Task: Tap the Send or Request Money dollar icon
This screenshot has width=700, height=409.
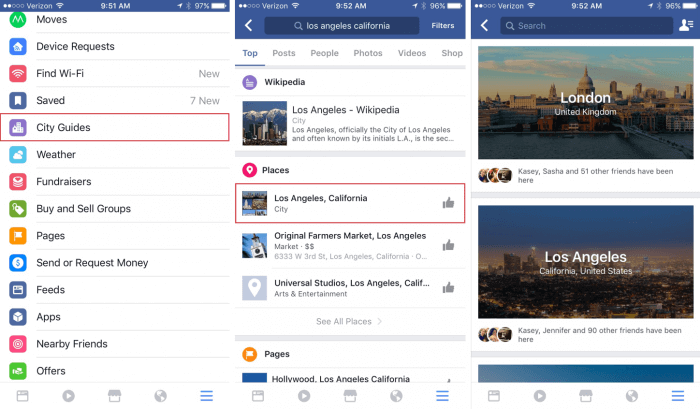Action: point(18,263)
